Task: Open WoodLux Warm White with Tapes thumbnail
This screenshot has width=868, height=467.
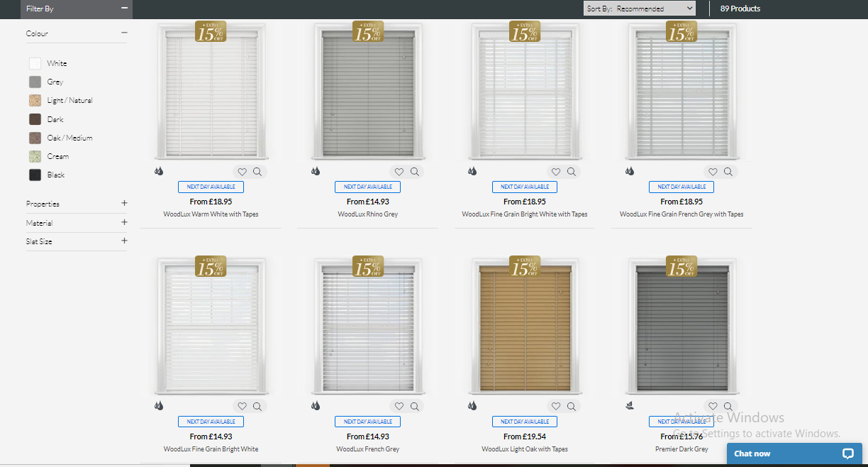Action: (x=211, y=91)
